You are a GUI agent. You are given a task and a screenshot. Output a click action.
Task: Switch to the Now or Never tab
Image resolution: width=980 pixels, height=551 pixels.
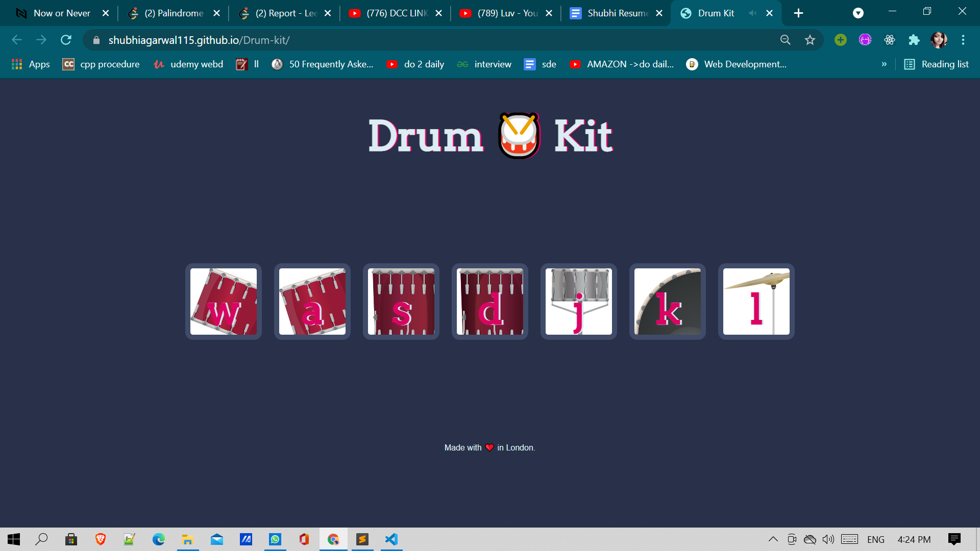point(61,13)
